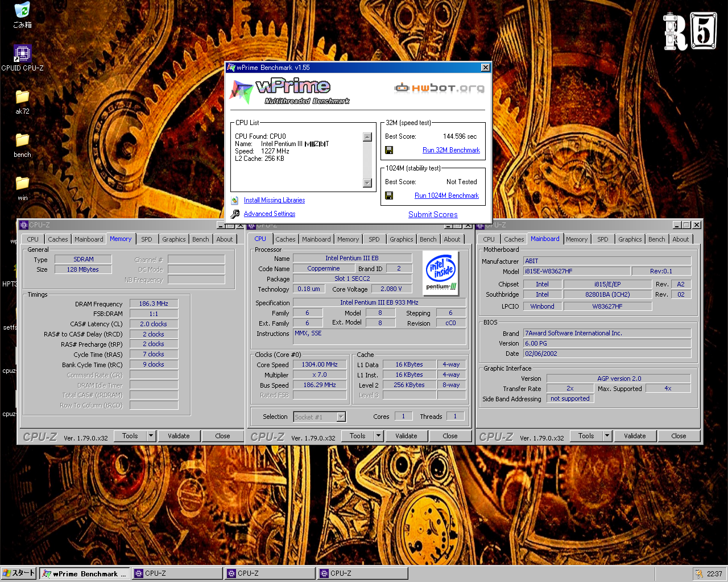Image resolution: width=728 pixels, height=582 pixels.
Task: Click Validate in Memory CPU-Z window
Action: click(179, 436)
